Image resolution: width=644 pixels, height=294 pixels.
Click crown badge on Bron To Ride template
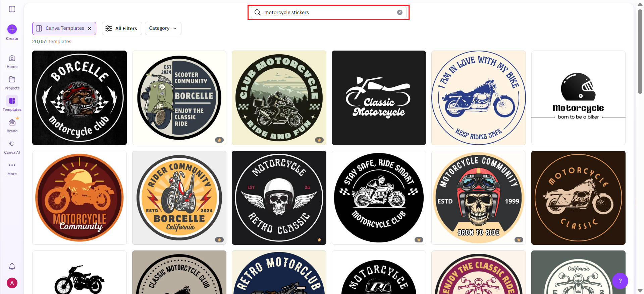[x=519, y=240]
